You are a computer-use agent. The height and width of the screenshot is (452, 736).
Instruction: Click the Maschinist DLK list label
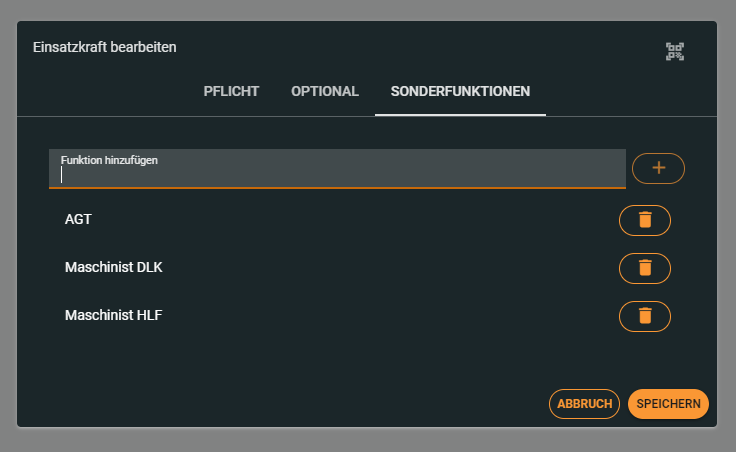(113, 268)
